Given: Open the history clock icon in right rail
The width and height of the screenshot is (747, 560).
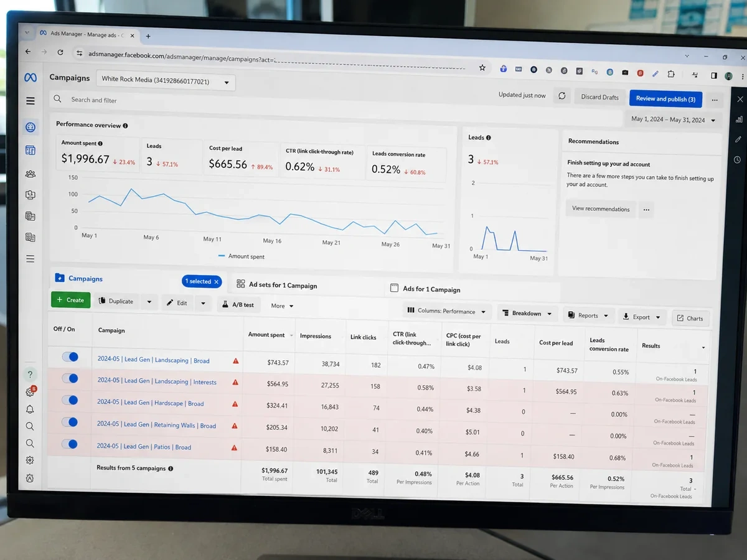Looking at the screenshot, I should coord(738,160).
